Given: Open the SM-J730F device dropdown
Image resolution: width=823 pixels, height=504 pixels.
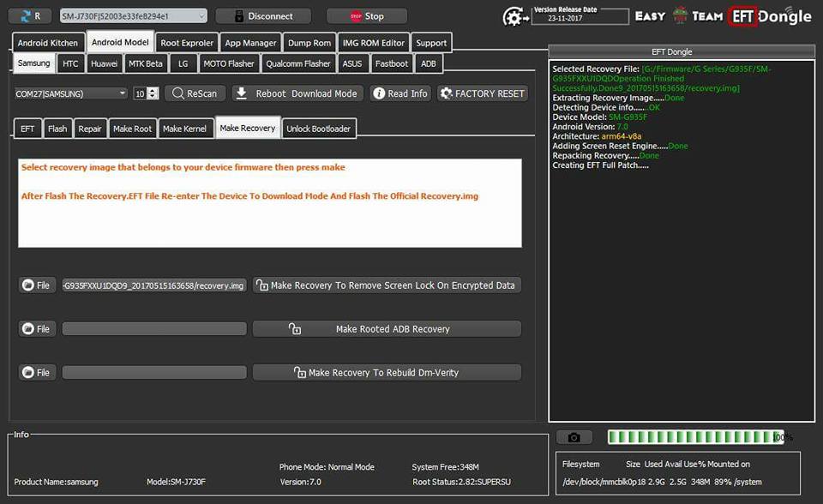Looking at the screenshot, I should point(134,16).
